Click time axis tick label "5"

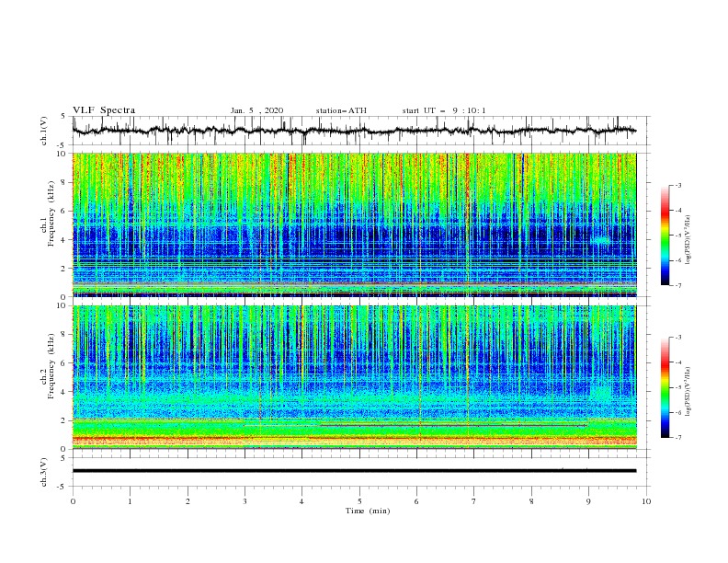pos(359,501)
